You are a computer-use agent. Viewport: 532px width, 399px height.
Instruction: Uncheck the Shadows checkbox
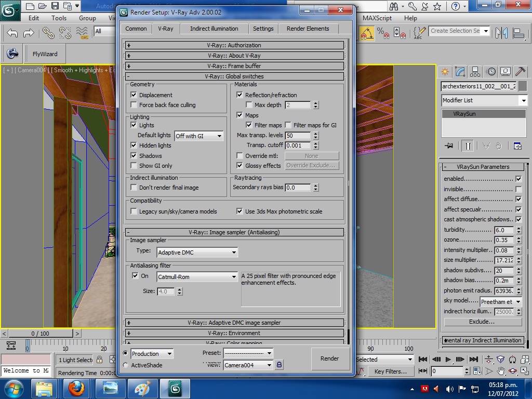point(134,156)
